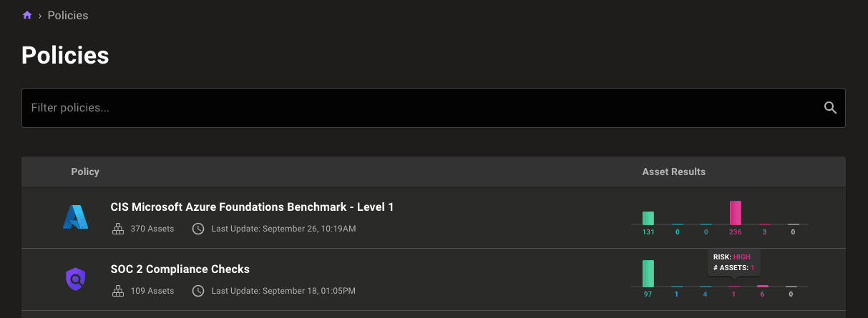The width and height of the screenshot is (868, 318).
Task: Click the clock icon beside September 26 update
Action: 198,229
